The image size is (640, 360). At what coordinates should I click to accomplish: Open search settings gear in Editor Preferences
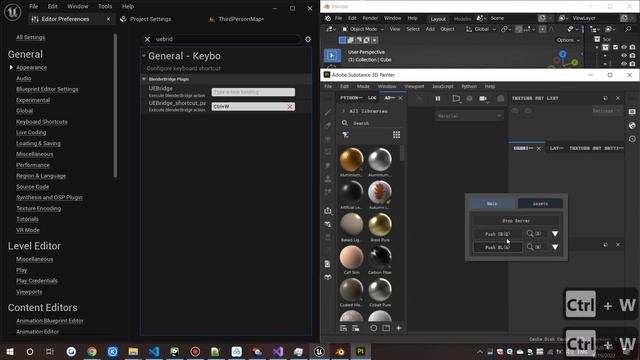coord(308,39)
